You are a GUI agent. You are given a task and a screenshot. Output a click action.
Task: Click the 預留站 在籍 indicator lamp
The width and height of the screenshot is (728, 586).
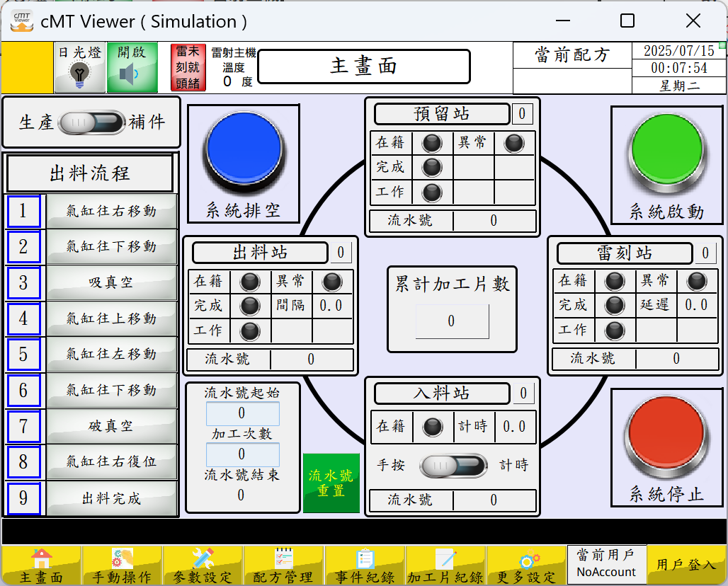pos(432,143)
